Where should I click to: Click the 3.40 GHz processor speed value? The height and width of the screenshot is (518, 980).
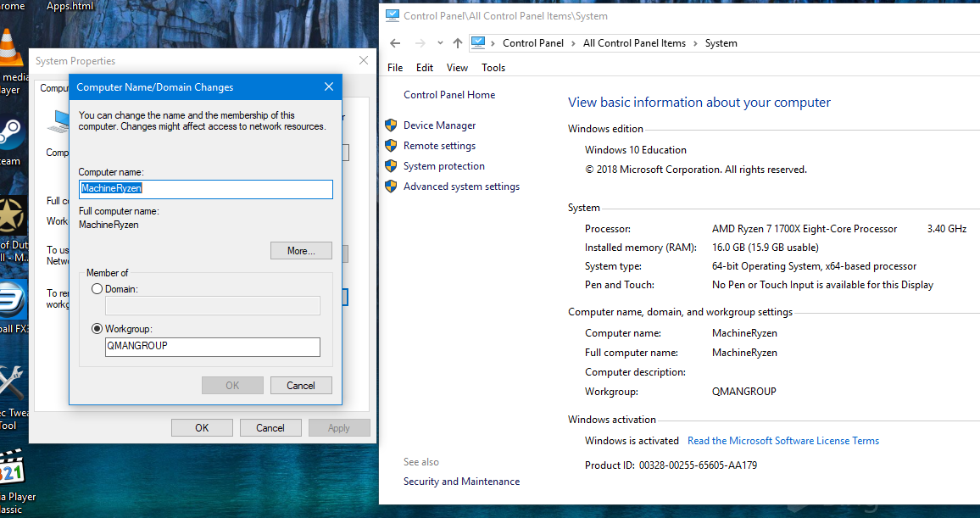click(x=947, y=229)
